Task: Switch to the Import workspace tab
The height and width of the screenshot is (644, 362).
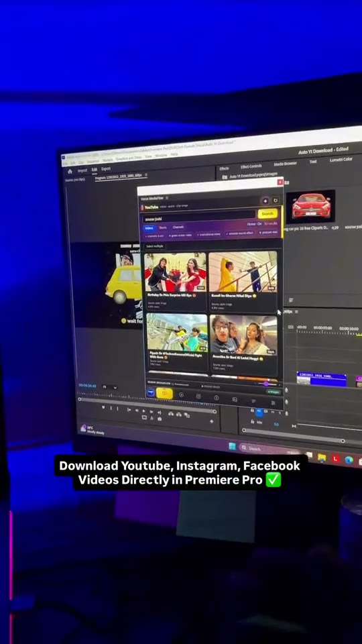Action: click(82, 170)
